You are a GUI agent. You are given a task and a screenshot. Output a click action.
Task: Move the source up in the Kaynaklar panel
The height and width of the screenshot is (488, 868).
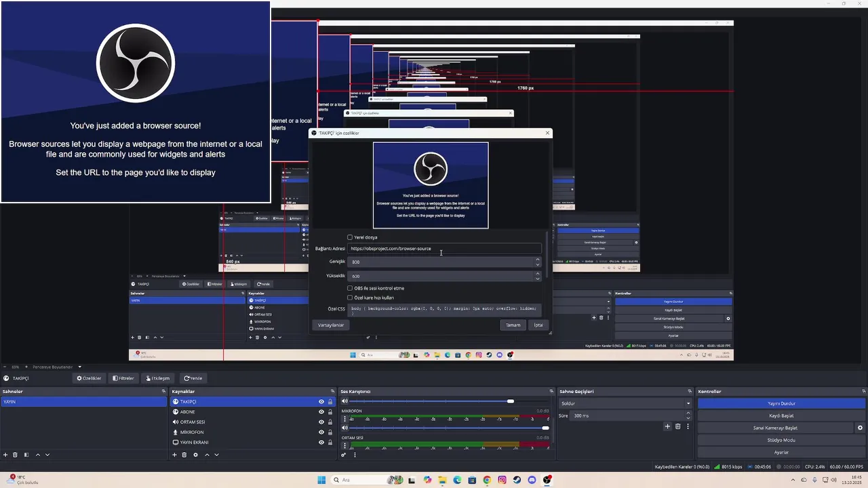[207, 455]
